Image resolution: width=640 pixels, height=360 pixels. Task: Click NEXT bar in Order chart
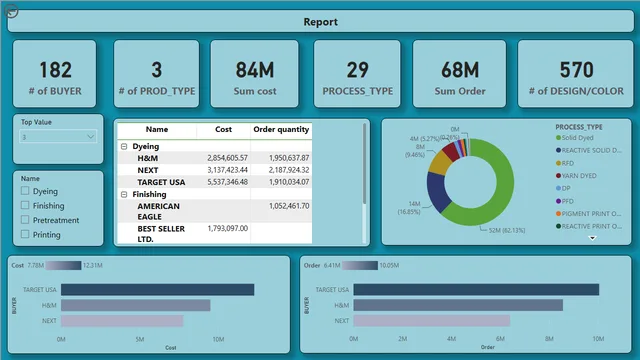[x=432, y=320]
